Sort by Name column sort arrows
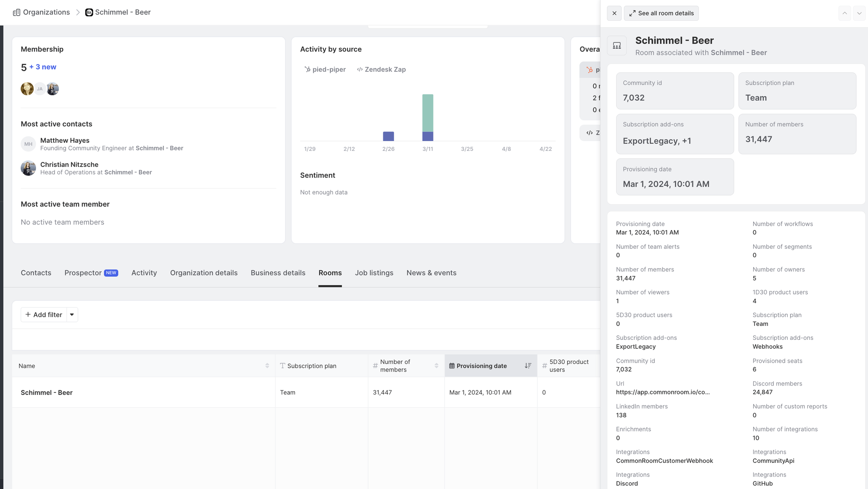 267,366
